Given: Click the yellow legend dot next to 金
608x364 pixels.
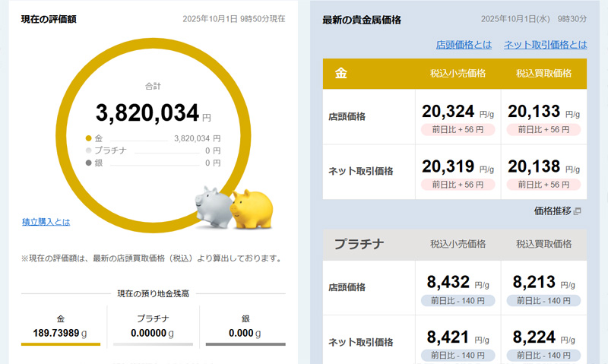Looking at the screenshot, I should click(x=89, y=138).
